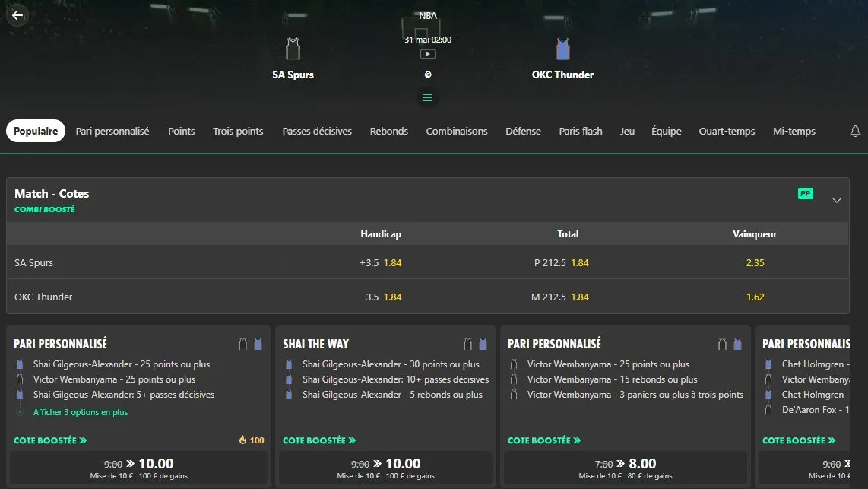Image resolution: width=868 pixels, height=489 pixels.
Task: Open the Combinaisons tab
Action: (x=457, y=132)
